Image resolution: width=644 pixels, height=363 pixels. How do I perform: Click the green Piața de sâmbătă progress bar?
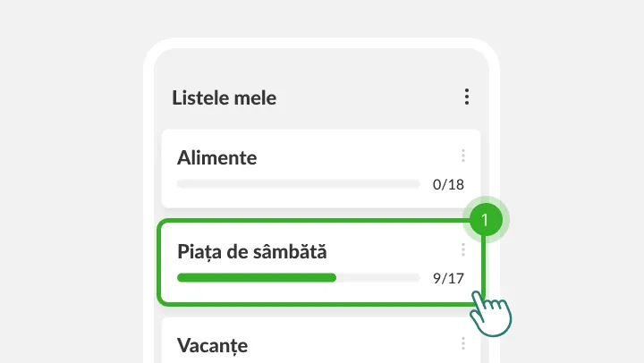coord(257,278)
